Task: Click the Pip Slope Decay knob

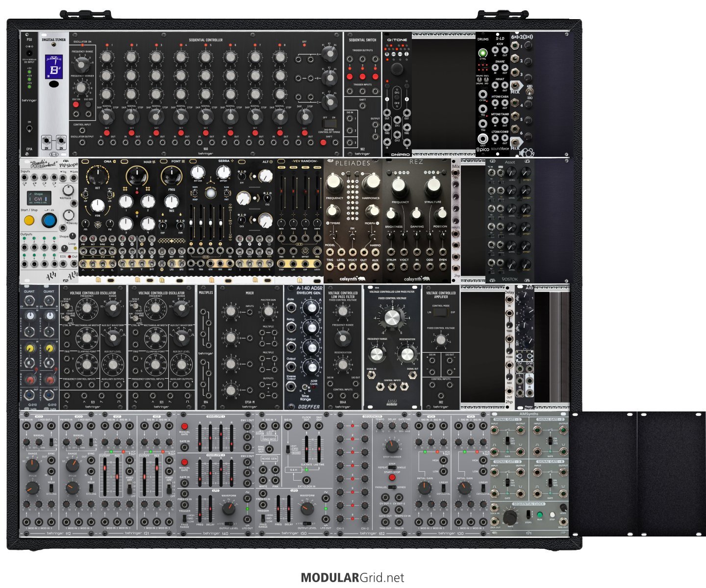Action: tap(69, 215)
